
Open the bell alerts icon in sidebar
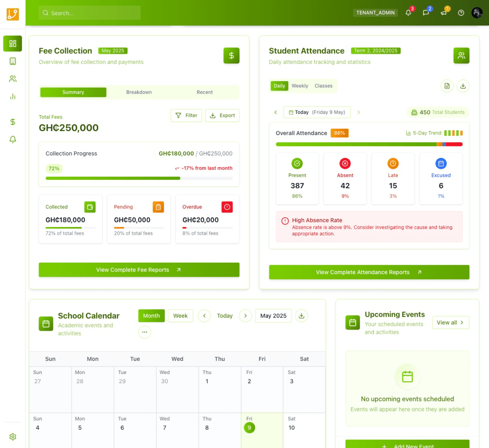(x=12, y=139)
